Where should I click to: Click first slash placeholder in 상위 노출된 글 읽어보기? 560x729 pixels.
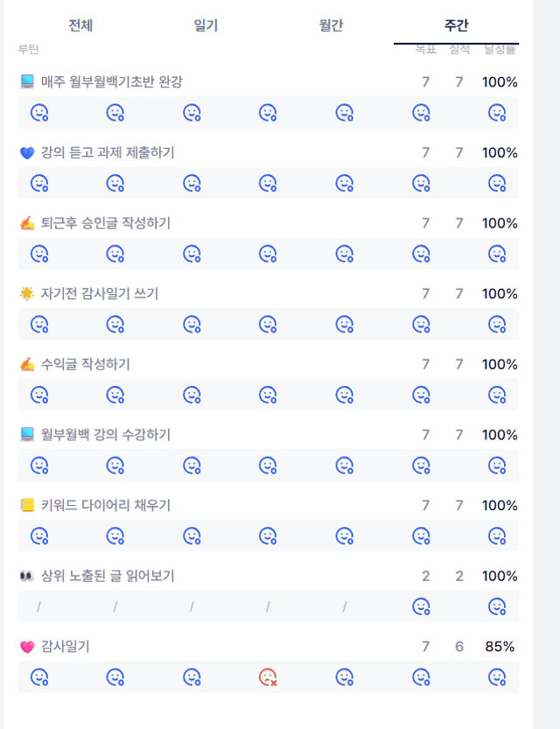tap(39, 606)
